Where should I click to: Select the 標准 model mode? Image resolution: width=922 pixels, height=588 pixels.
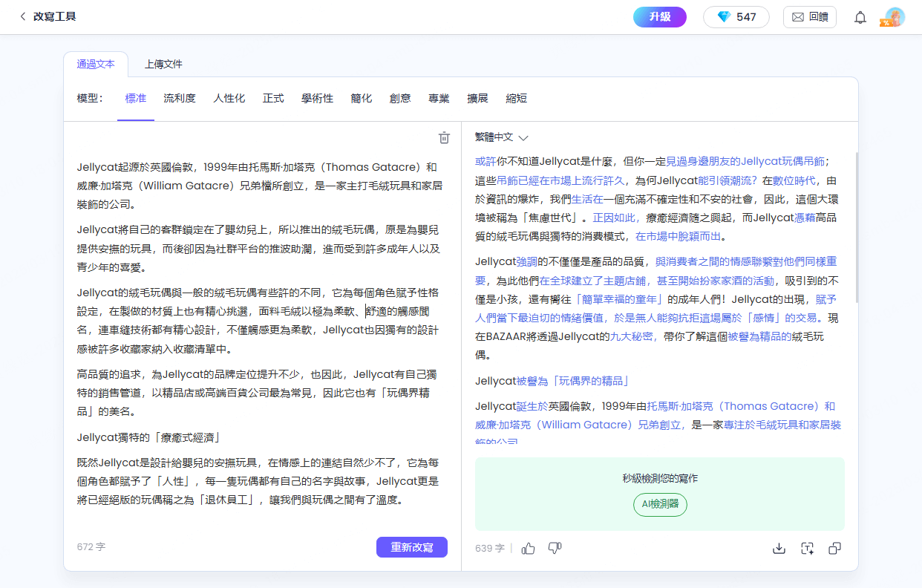tap(136, 98)
